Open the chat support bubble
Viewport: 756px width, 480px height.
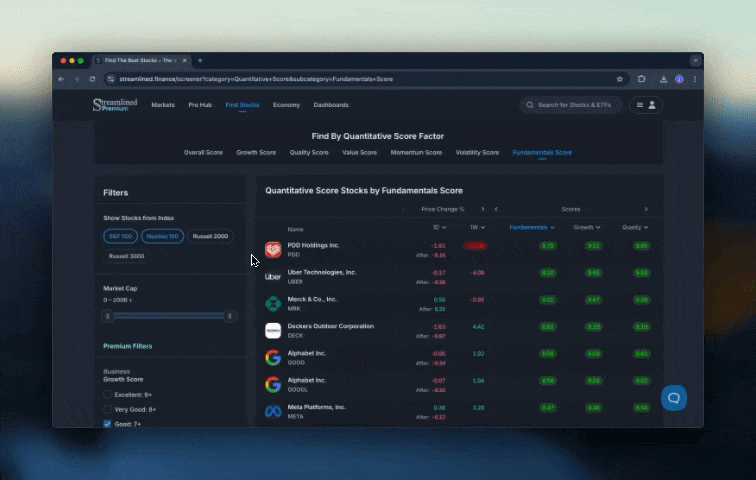674,398
